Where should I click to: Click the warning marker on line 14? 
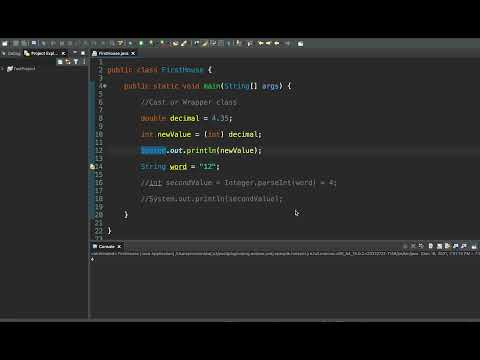click(92, 167)
